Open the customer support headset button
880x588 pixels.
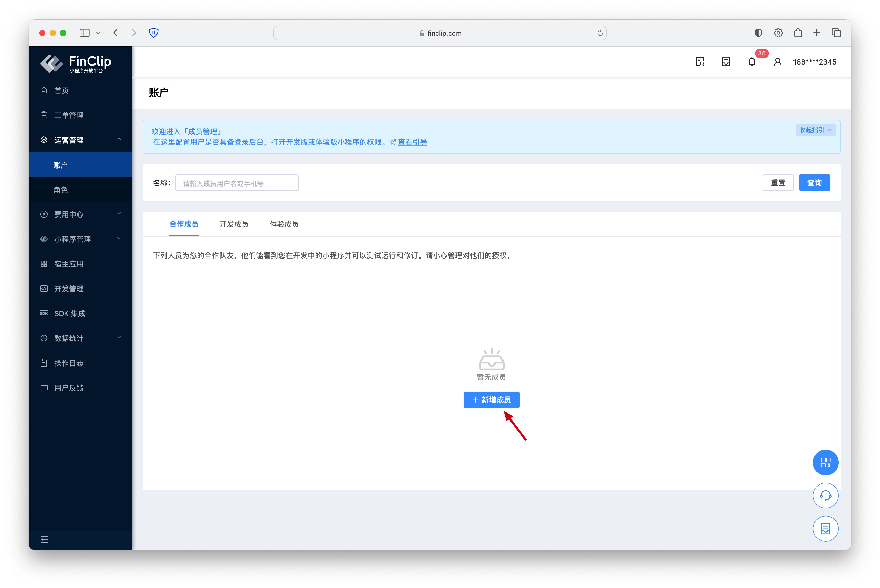825,495
